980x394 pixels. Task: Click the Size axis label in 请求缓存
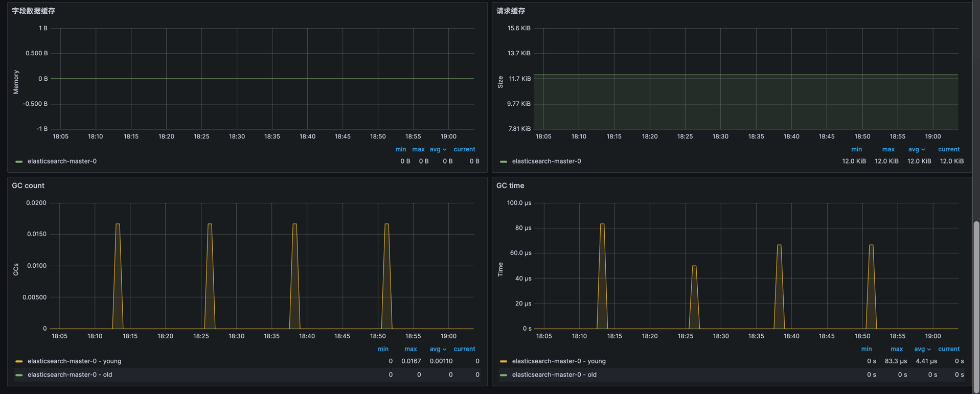[x=500, y=82]
